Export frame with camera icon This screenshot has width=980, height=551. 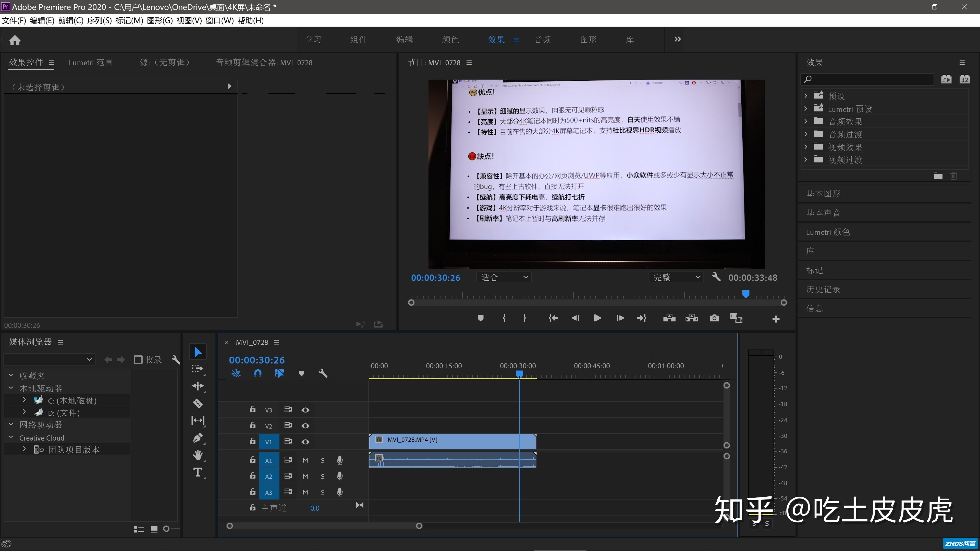coord(715,318)
